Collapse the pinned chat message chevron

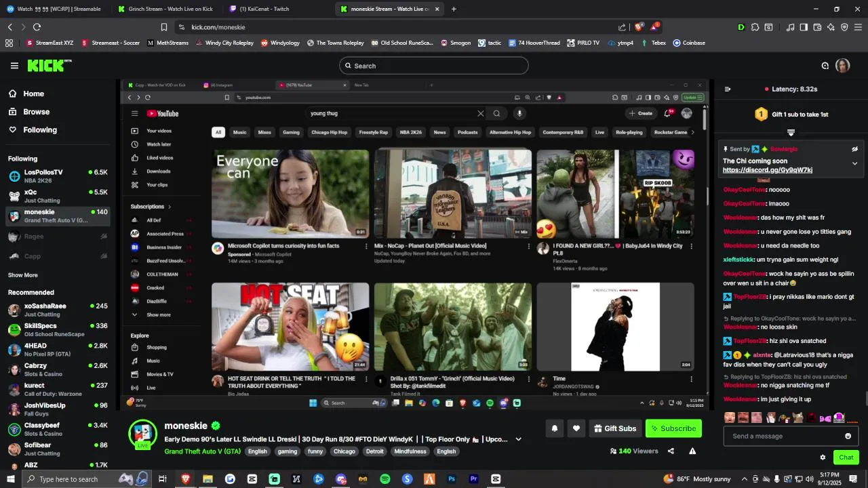click(x=854, y=163)
